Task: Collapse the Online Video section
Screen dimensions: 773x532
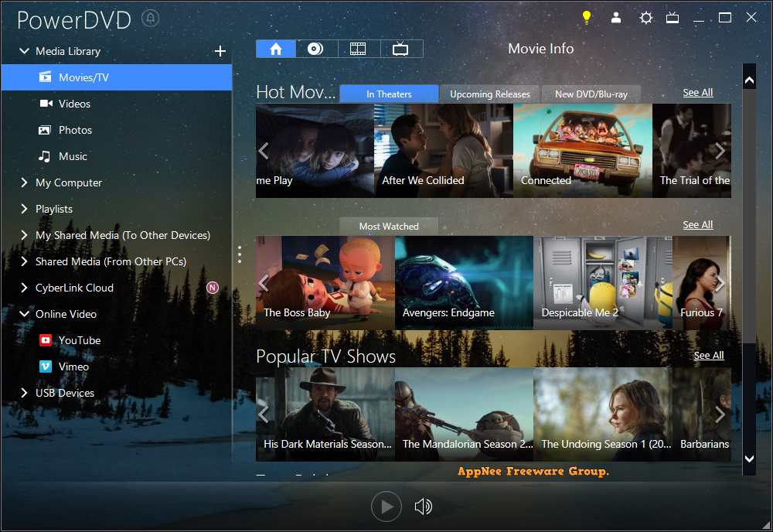Action: point(24,314)
